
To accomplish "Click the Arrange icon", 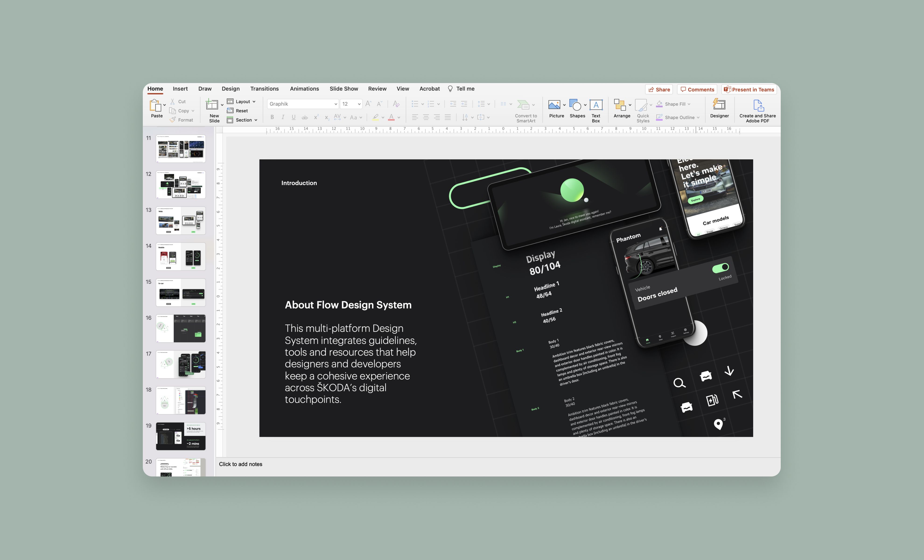I will coord(620,105).
